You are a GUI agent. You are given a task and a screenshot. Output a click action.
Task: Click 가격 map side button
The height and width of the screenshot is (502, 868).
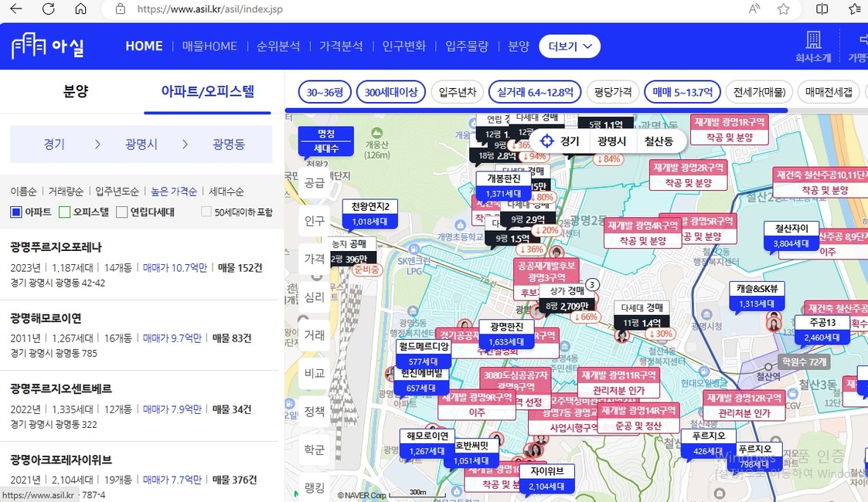pyautogui.click(x=315, y=259)
